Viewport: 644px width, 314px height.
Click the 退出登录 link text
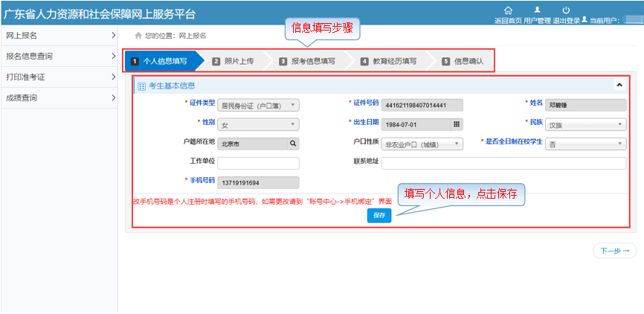click(567, 21)
